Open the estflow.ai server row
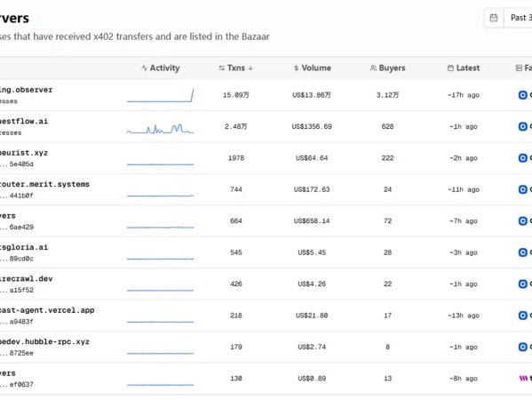The height and width of the screenshot is (400, 532). coord(266,126)
